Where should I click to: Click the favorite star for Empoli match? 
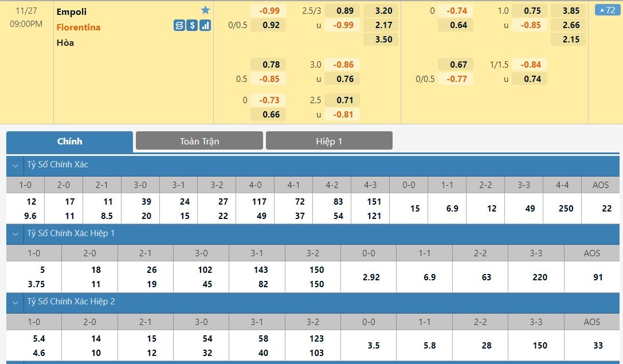click(205, 10)
